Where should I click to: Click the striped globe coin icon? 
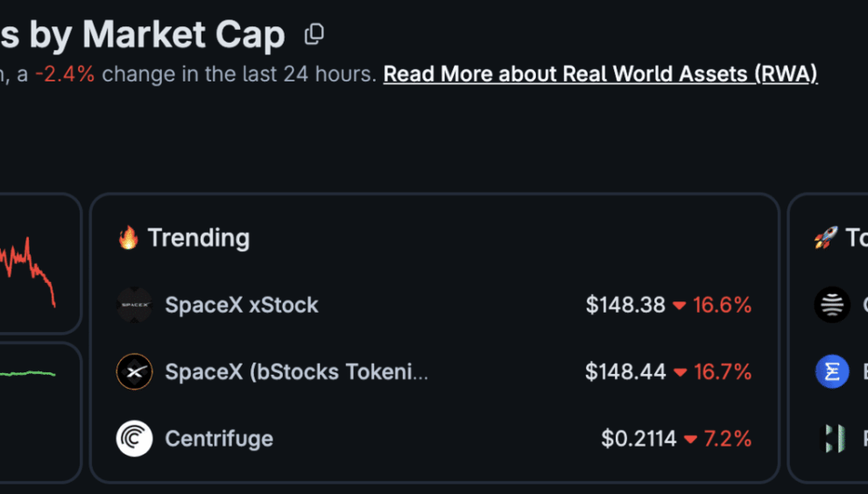(x=832, y=305)
